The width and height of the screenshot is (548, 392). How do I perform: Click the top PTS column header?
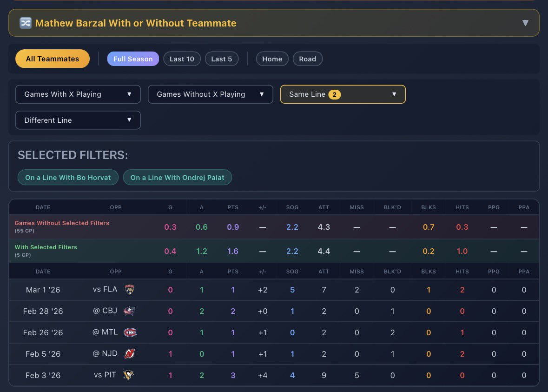pos(233,207)
